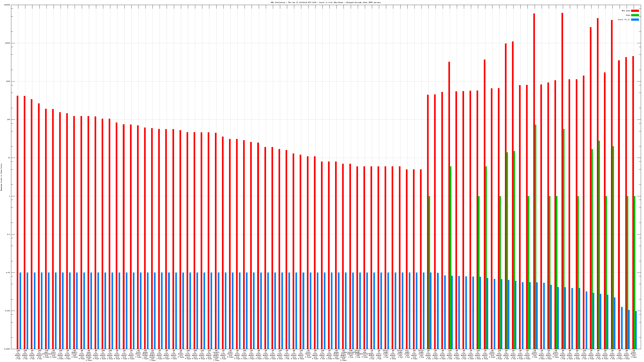Click the first x-axis label '20@ Y.list.dnswl.org 1 hop'

pyautogui.click(x=18, y=355)
